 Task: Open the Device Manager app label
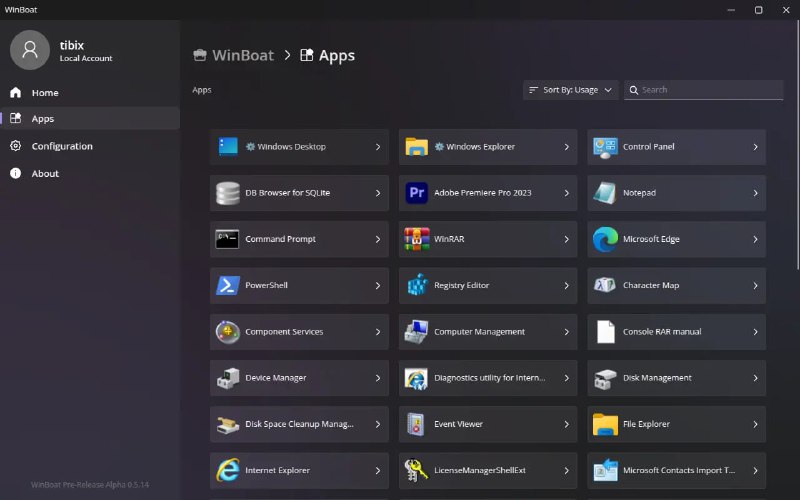tap(276, 378)
